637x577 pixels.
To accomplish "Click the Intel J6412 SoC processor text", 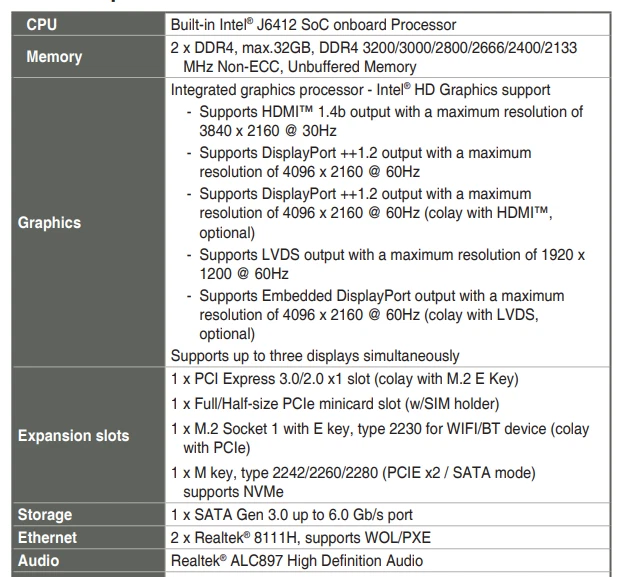I will pos(313,24).
